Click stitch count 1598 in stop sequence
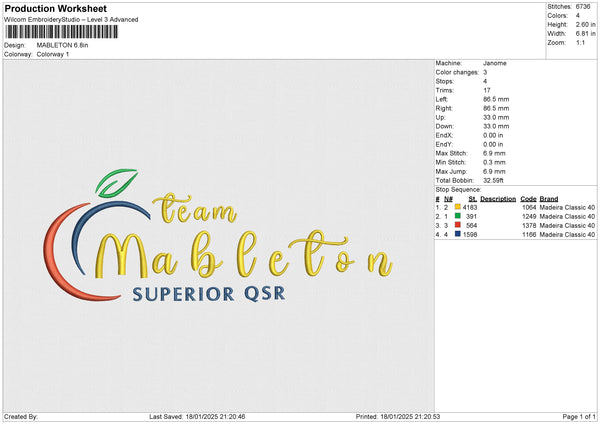 pos(470,235)
